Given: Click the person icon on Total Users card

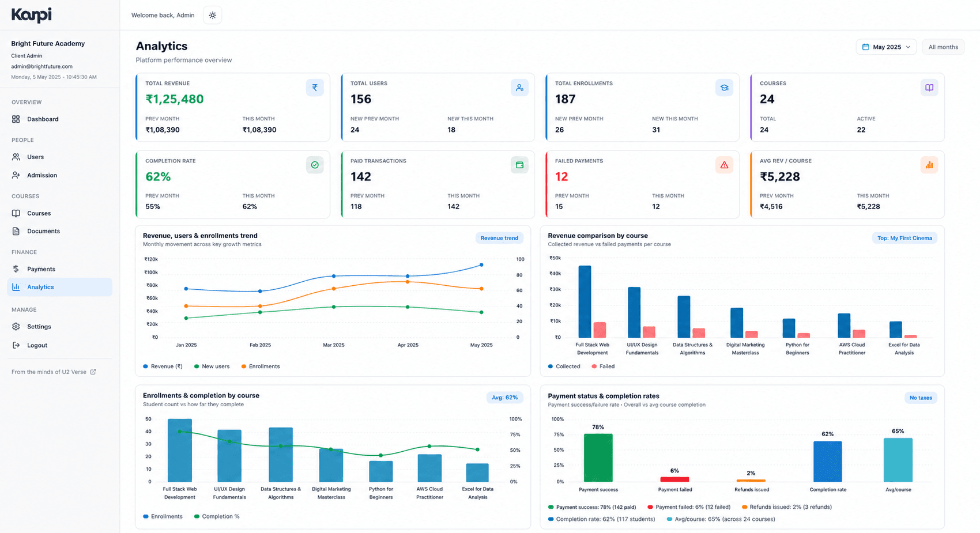Looking at the screenshot, I should (x=519, y=88).
